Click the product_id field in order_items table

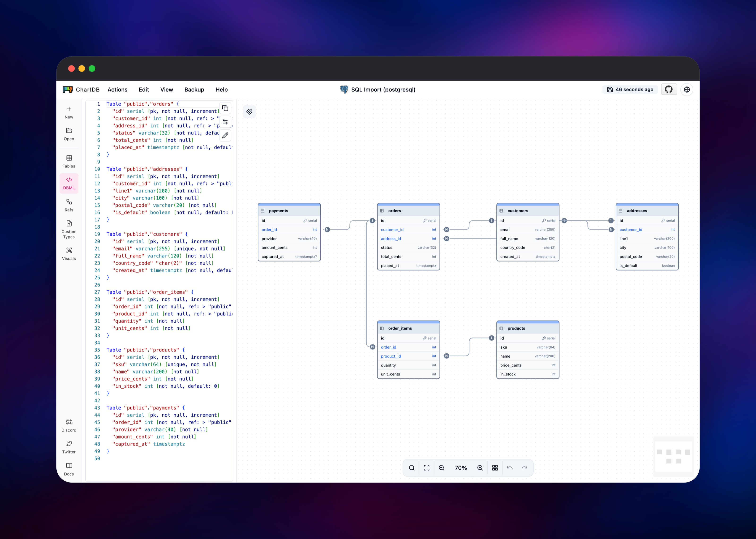tap(408, 356)
